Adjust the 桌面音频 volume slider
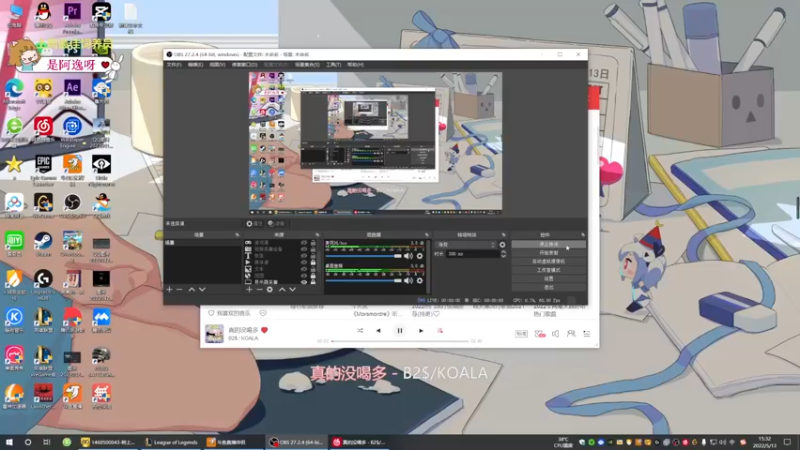 [363, 280]
